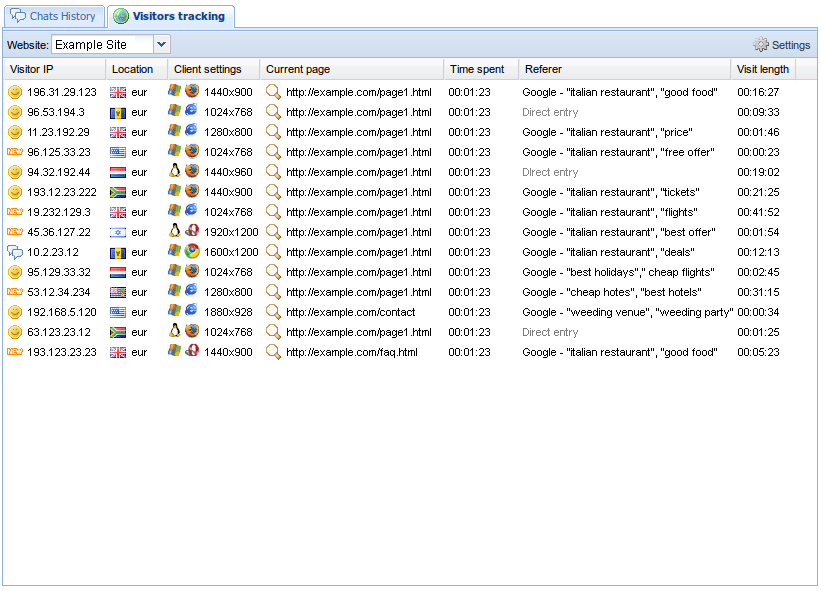The height and width of the screenshot is (591, 821).
Task: Click the Opera icon for 193.123.23.23
Action: click(x=192, y=351)
